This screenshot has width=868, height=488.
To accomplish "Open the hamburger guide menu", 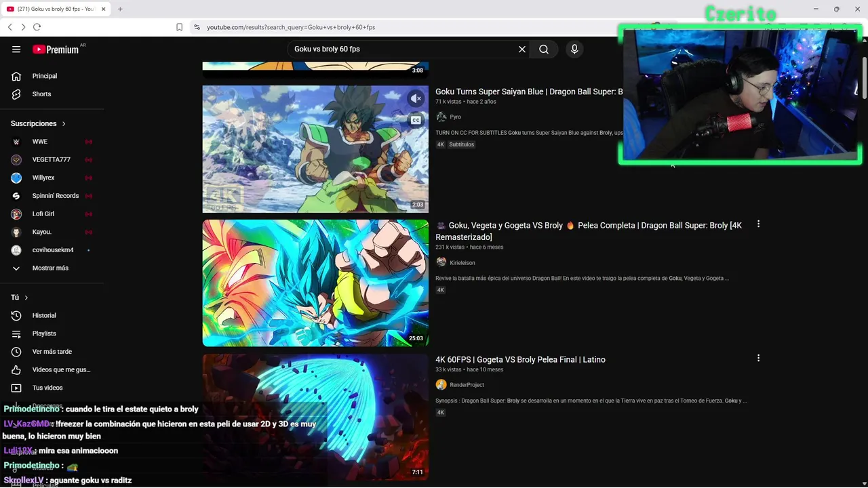I will pos(16,49).
